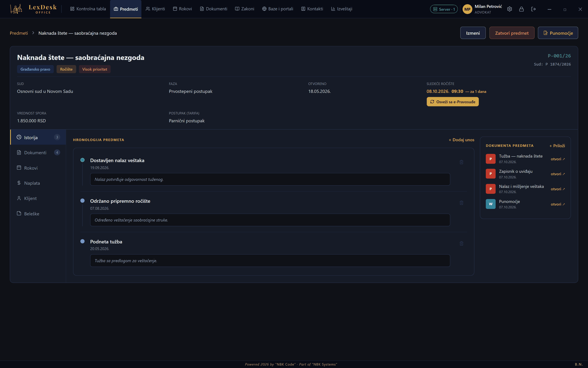Image resolution: width=588 pixels, height=368 pixels.
Task: Click the Word icon of 'Punomoćje' document
Action: point(491,204)
